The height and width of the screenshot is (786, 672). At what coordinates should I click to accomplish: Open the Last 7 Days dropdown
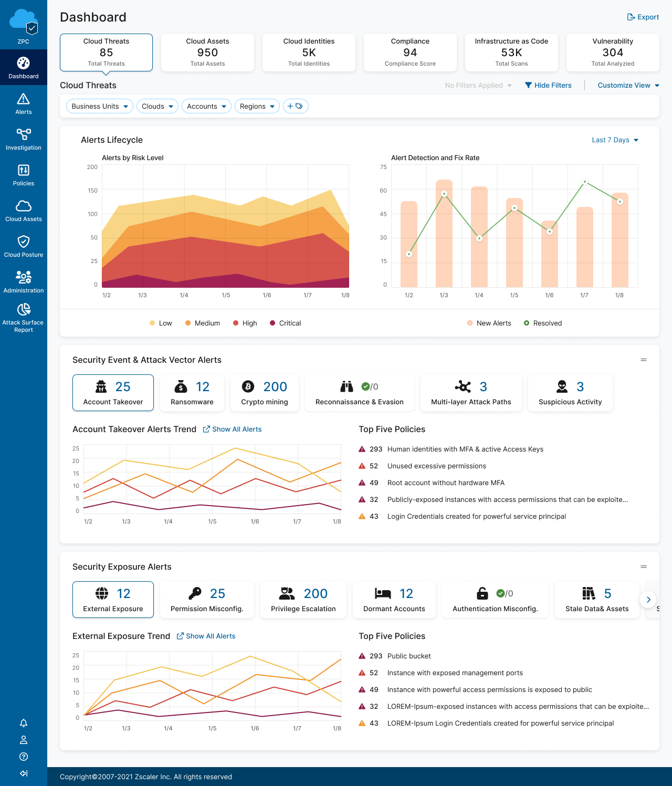coord(615,140)
